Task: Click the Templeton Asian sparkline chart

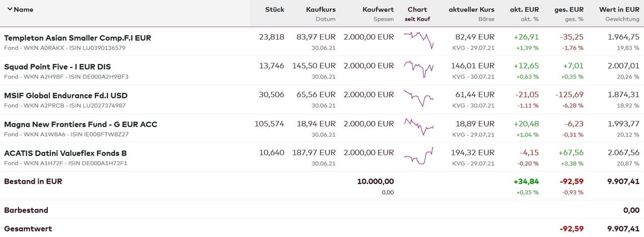Action: tap(419, 40)
